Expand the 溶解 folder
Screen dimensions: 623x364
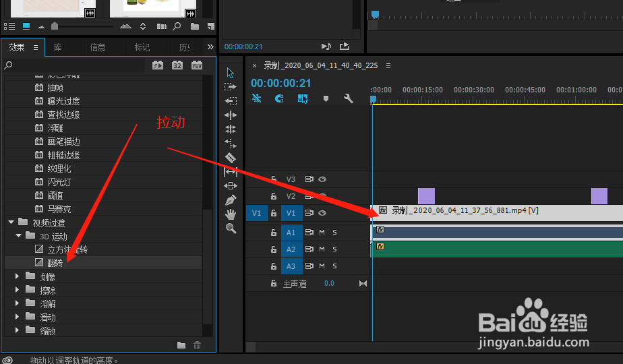(17, 303)
